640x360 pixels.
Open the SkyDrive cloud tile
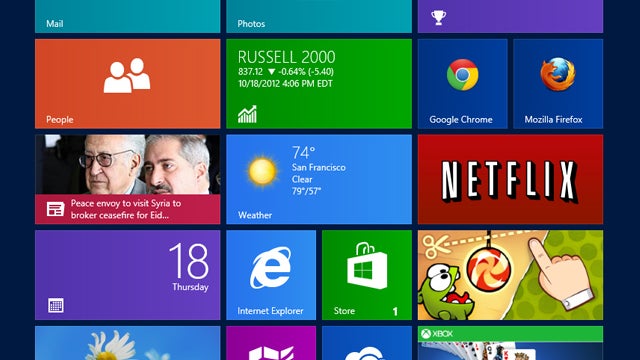click(367, 343)
